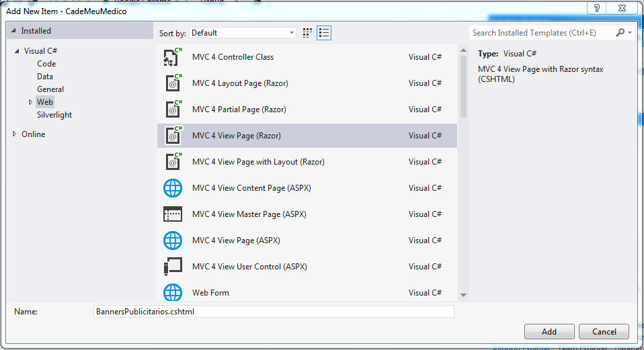Open the Sort by Default dropdown
The height and width of the screenshot is (350, 644).
click(242, 33)
